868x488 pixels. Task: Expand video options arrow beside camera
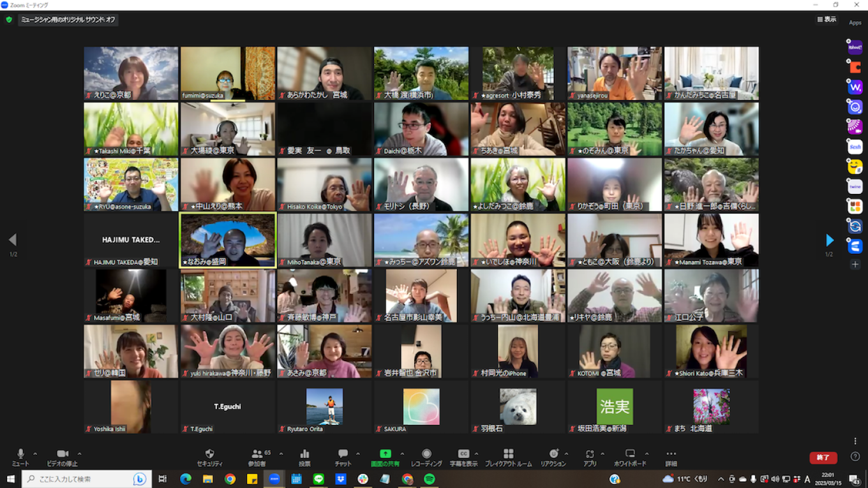[x=79, y=454]
